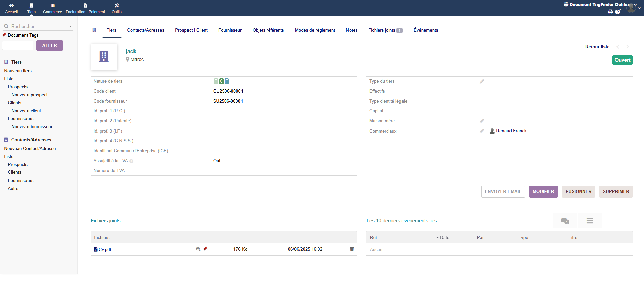
Task: Preview Cv.pdf with the magnifier icon
Action: [198, 249]
